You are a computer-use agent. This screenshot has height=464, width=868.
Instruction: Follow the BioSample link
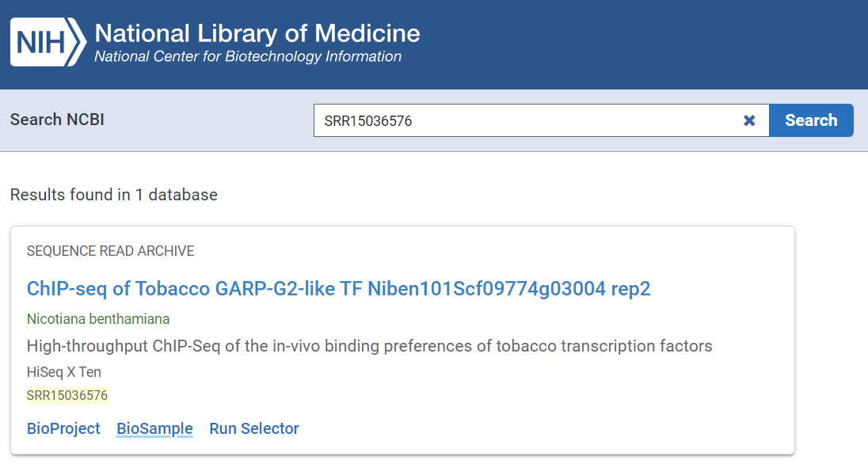pyautogui.click(x=154, y=428)
